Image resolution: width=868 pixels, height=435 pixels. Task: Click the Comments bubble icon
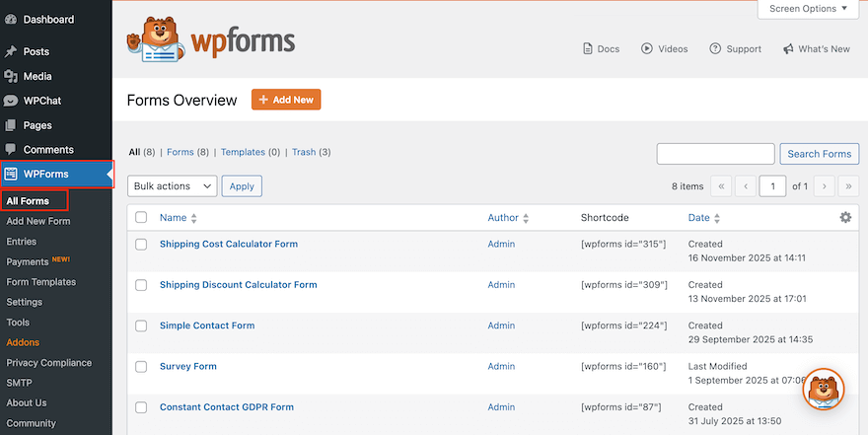[11, 149]
